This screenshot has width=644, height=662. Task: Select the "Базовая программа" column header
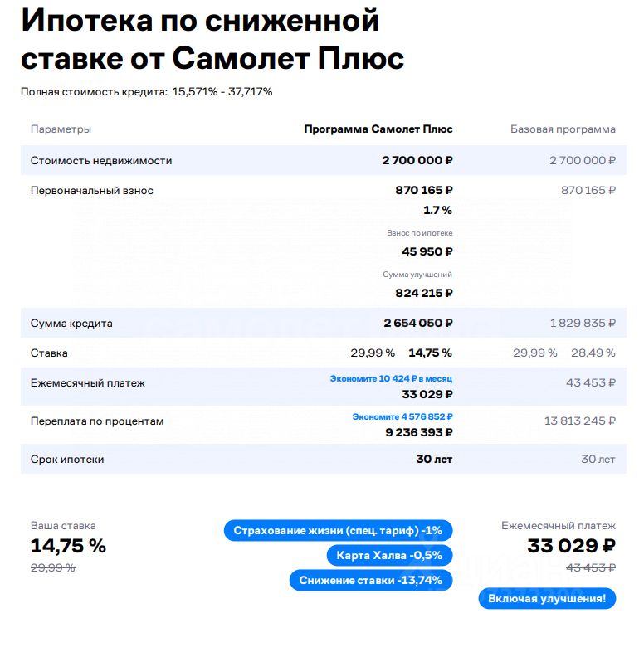click(563, 129)
